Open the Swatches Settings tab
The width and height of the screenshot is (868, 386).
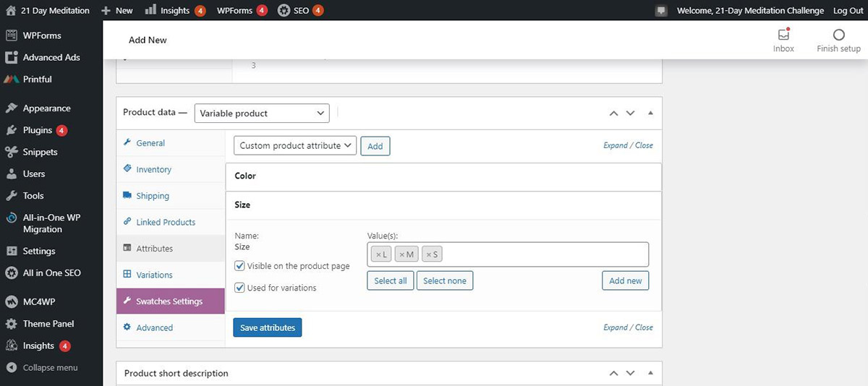(x=169, y=301)
